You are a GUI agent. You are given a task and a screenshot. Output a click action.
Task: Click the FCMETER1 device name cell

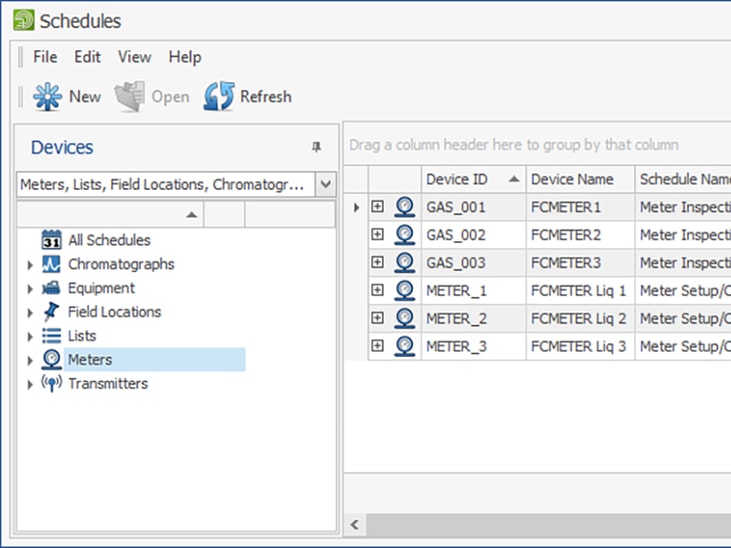click(580, 207)
